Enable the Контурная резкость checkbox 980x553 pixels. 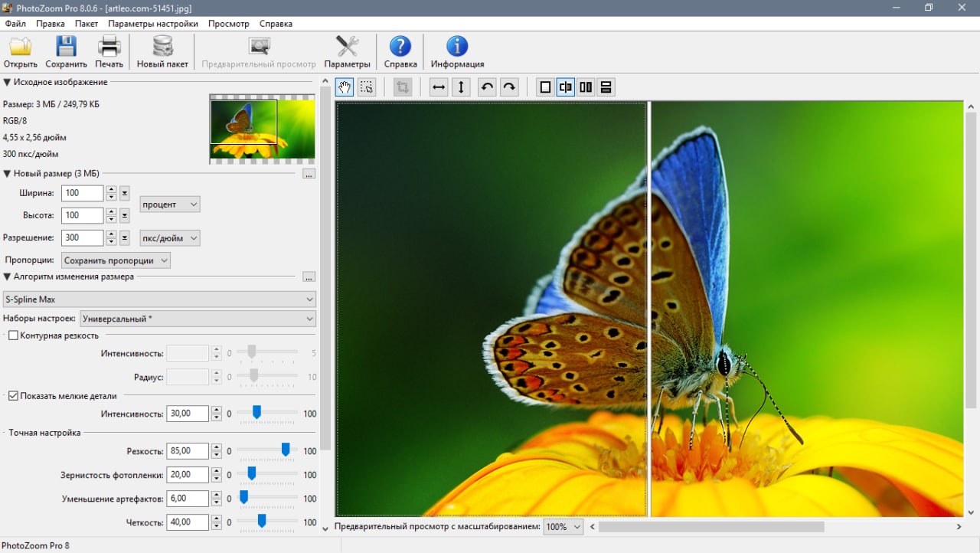tap(13, 335)
